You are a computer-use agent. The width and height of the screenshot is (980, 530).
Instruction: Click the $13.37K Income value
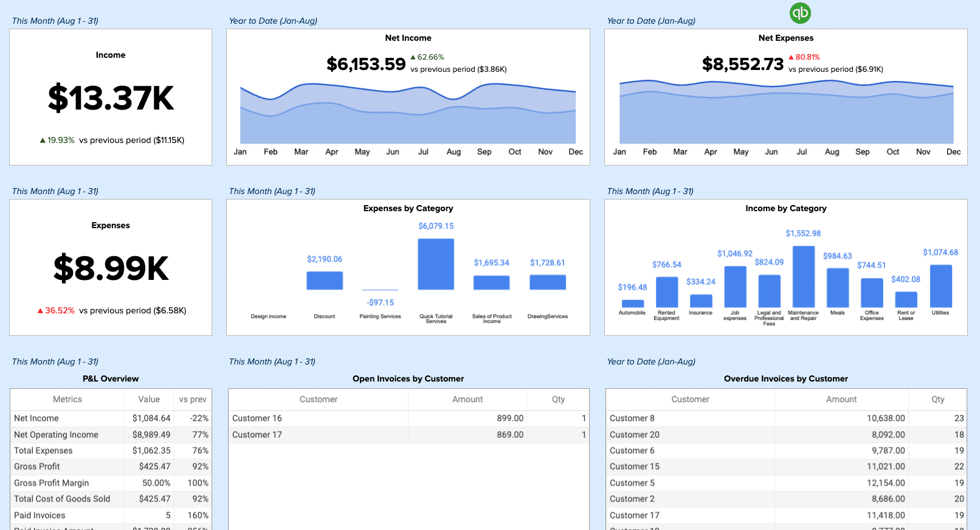pos(111,99)
